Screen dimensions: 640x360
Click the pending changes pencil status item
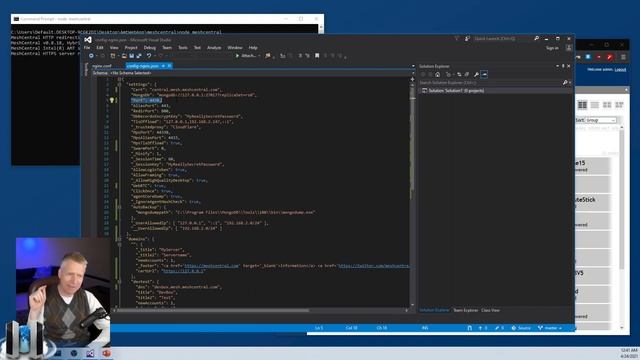[x=499, y=328]
